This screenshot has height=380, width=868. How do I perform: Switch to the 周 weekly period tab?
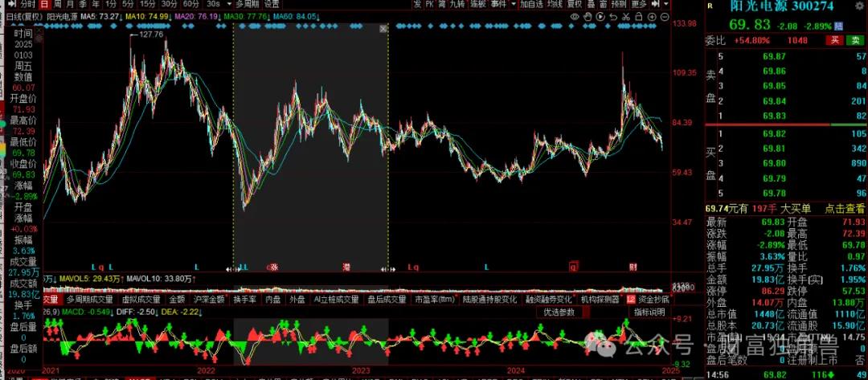(x=58, y=4)
